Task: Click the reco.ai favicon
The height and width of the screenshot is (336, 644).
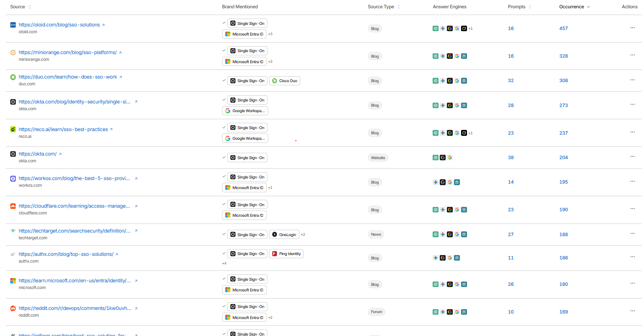Action: click(13, 130)
